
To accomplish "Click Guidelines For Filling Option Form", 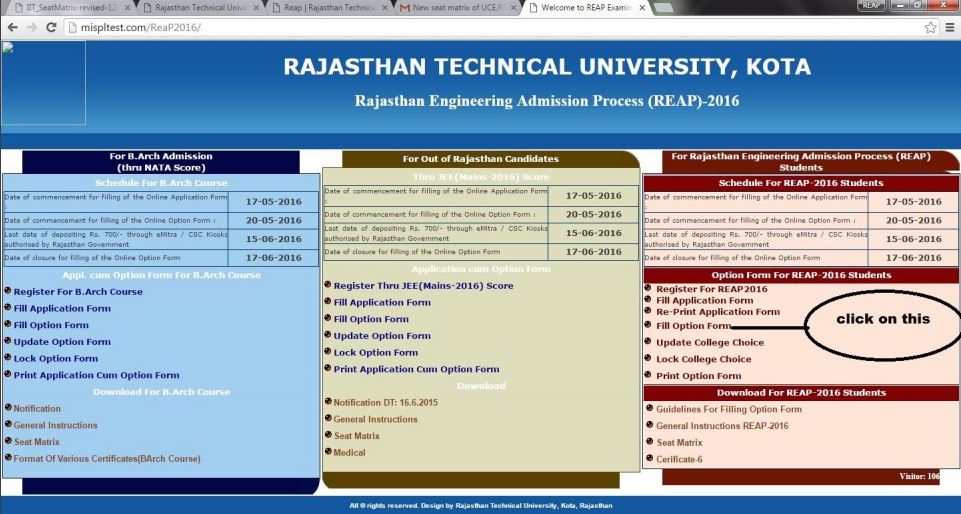I will coord(728,409).
